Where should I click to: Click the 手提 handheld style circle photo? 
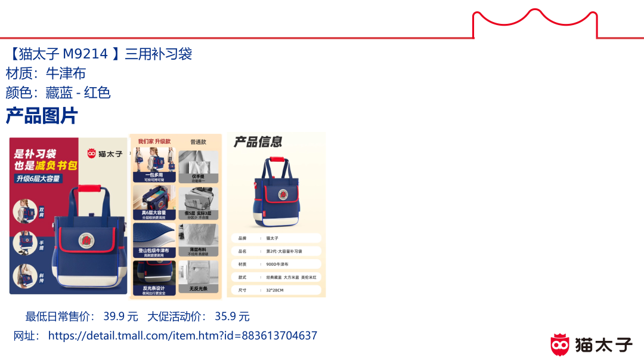pos(24,244)
